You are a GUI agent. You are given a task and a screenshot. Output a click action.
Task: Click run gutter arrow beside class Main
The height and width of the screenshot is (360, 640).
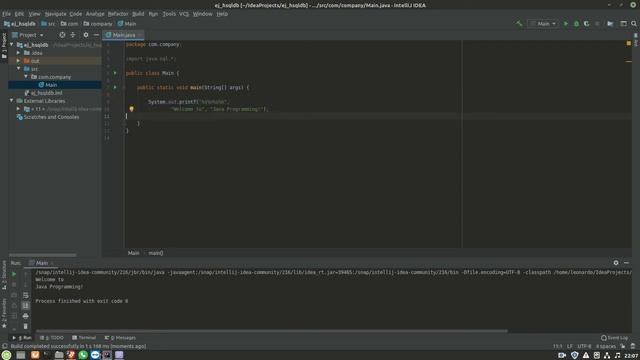pyautogui.click(x=115, y=73)
